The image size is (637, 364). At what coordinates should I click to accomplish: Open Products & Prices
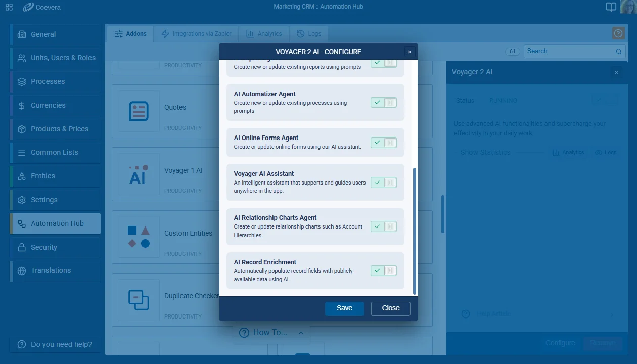click(x=55, y=129)
